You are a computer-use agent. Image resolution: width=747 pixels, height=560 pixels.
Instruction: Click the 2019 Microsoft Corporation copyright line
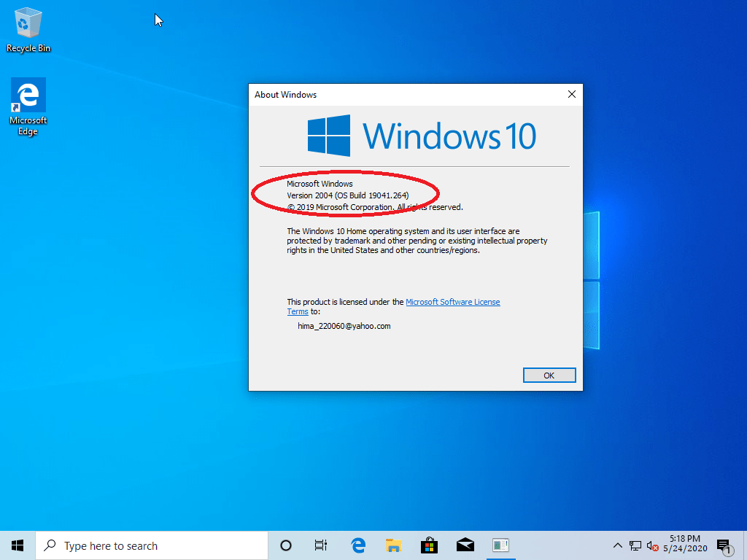pyautogui.click(x=375, y=207)
